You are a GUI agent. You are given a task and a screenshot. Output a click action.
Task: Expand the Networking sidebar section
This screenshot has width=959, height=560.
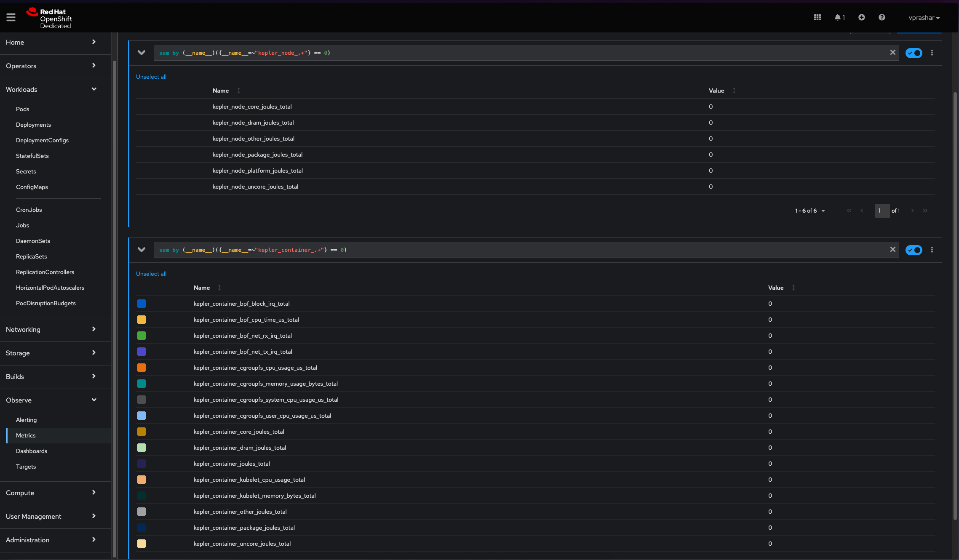[x=23, y=330]
